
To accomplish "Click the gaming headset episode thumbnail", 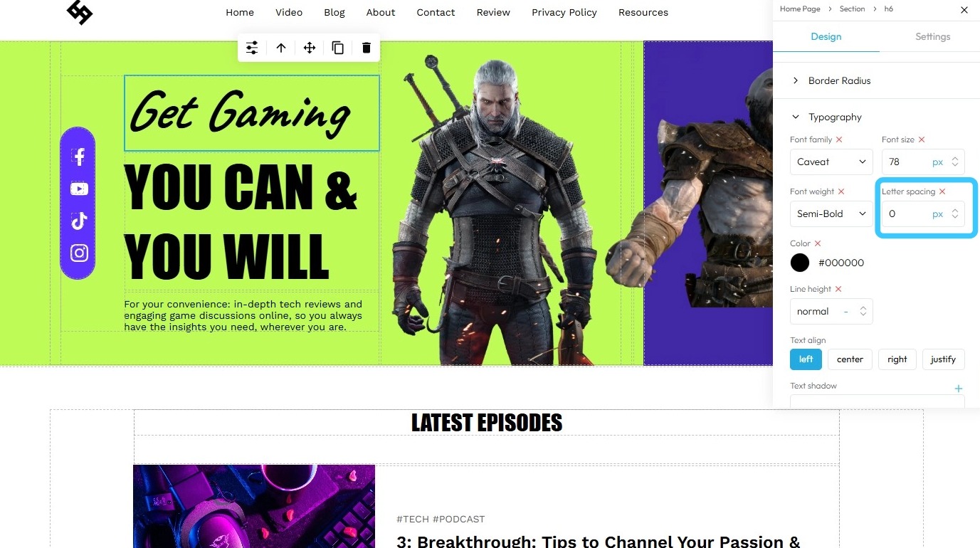I will (254, 506).
